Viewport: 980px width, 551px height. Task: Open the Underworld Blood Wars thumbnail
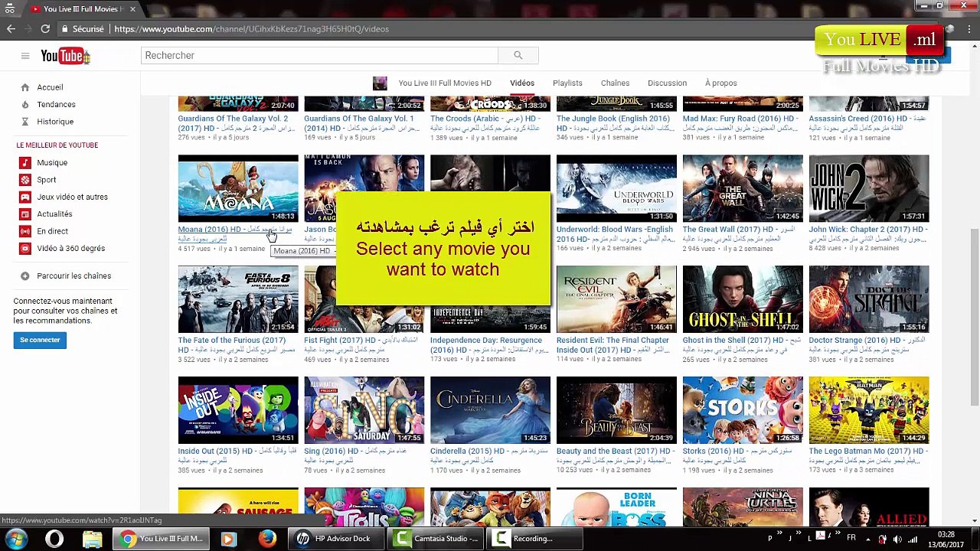(x=616, y=188)
